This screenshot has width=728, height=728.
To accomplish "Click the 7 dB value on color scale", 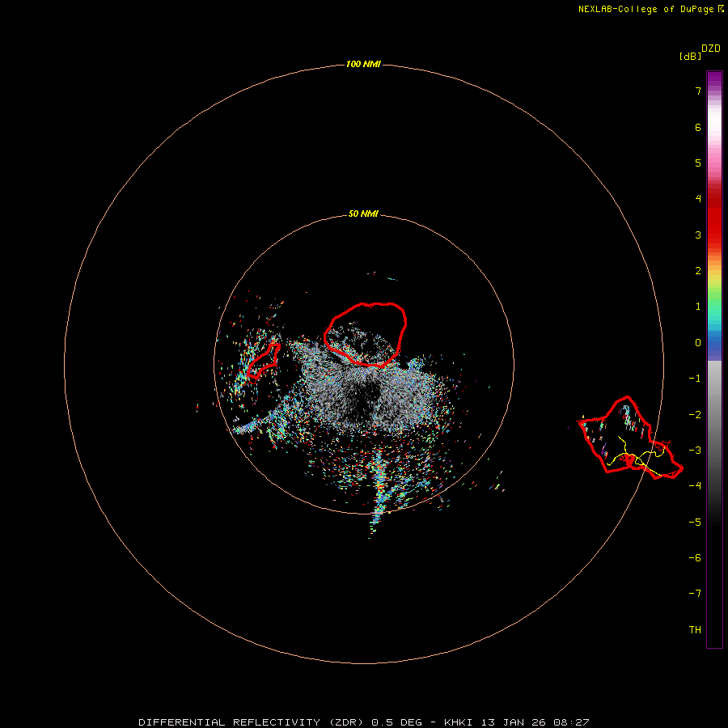I will tap(698, 91).
